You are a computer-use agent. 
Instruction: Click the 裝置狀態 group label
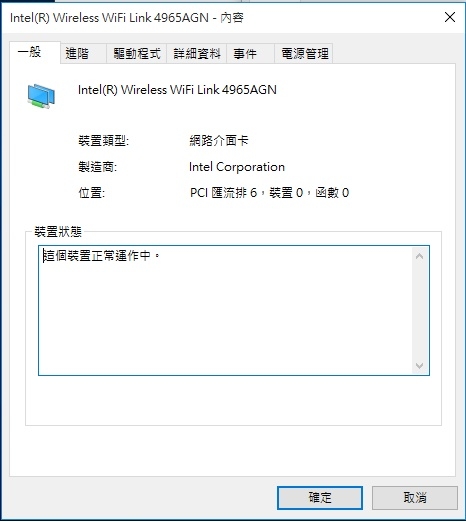(58, 231)
